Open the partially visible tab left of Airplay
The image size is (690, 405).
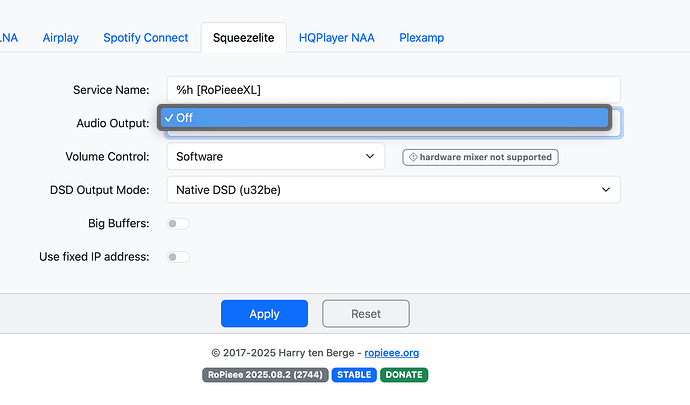tap(10, 38)
